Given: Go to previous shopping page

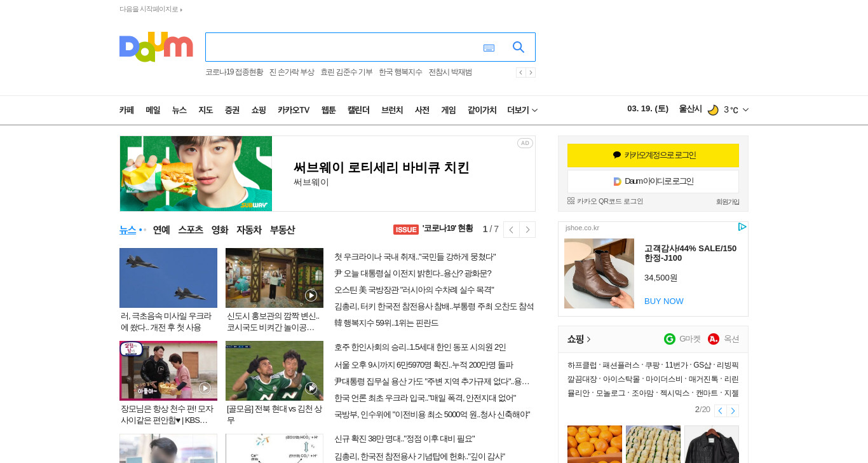Looking at the screenshot, I should pyautogui.click(x=720, y=411).
